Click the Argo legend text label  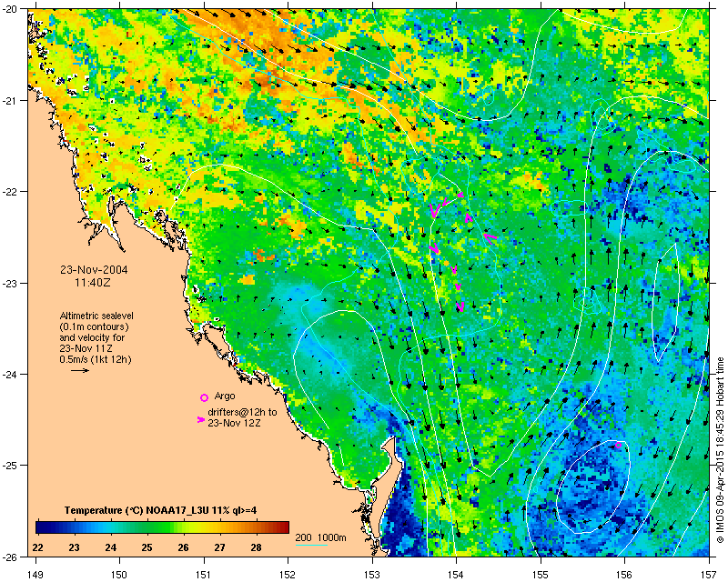(x=225, y=396)
